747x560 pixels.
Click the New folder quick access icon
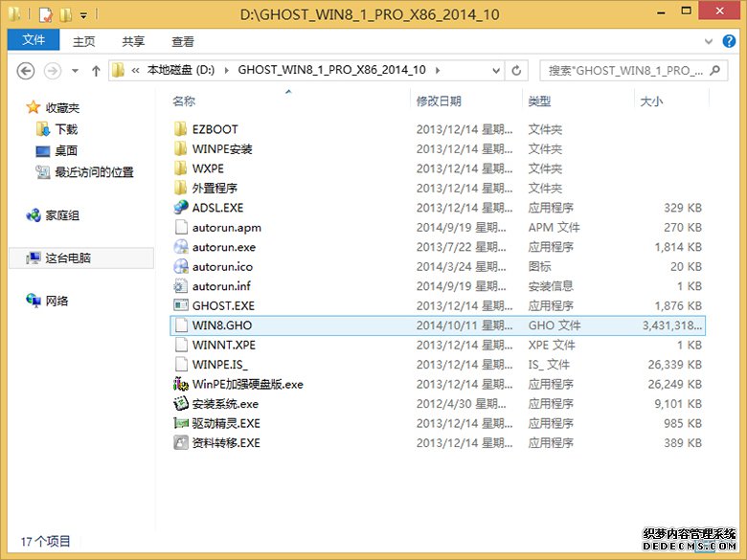[65, 14]
